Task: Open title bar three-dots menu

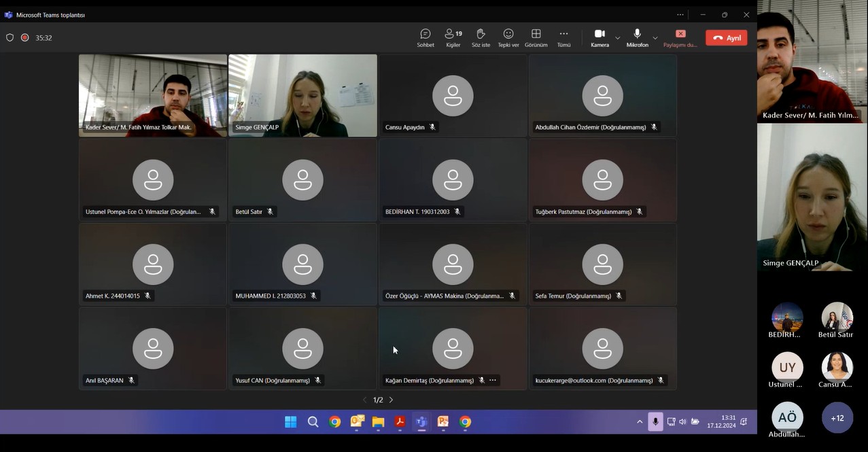Action: (680, 14)
